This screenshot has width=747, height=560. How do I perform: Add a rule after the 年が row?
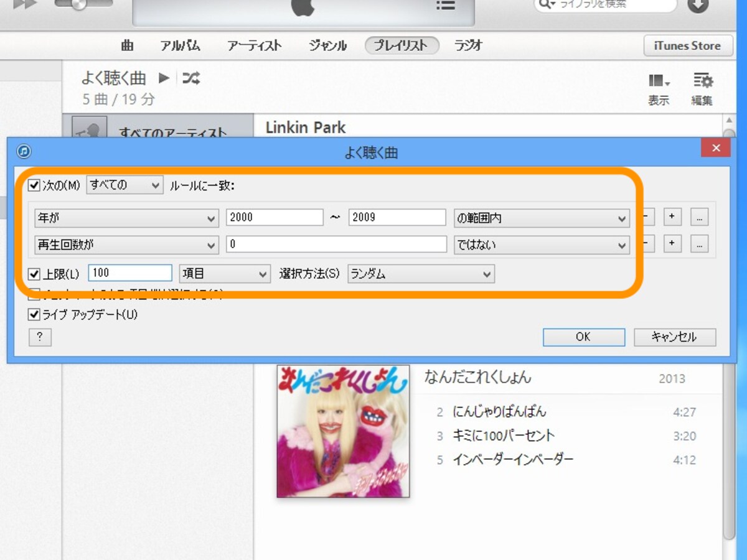click(672, 217)
